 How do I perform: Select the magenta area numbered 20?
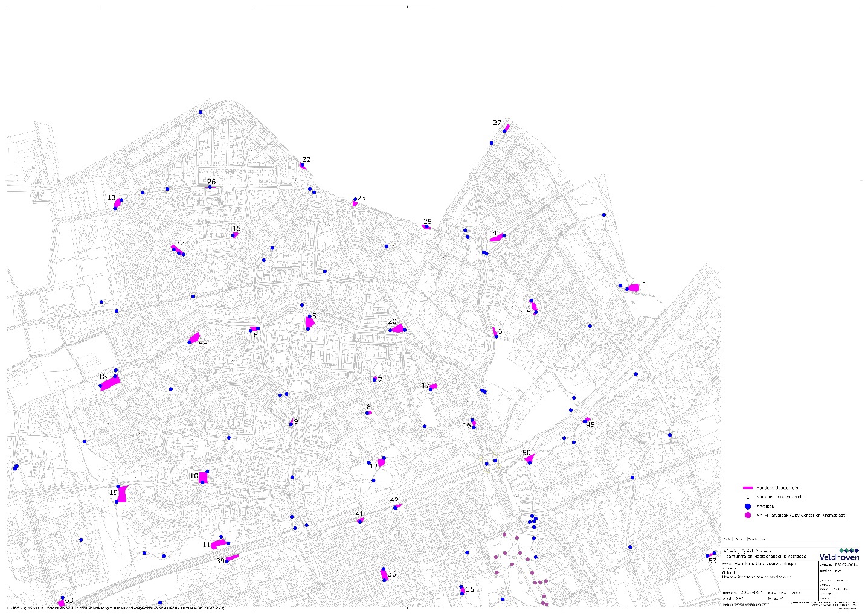point(397,328)
